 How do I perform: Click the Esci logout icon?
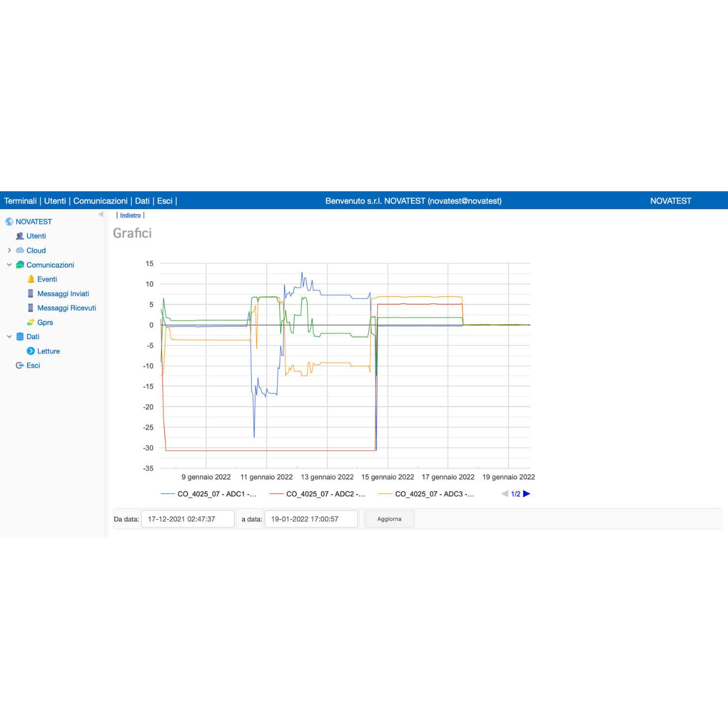pyautogui.click(x=19, y=365)
